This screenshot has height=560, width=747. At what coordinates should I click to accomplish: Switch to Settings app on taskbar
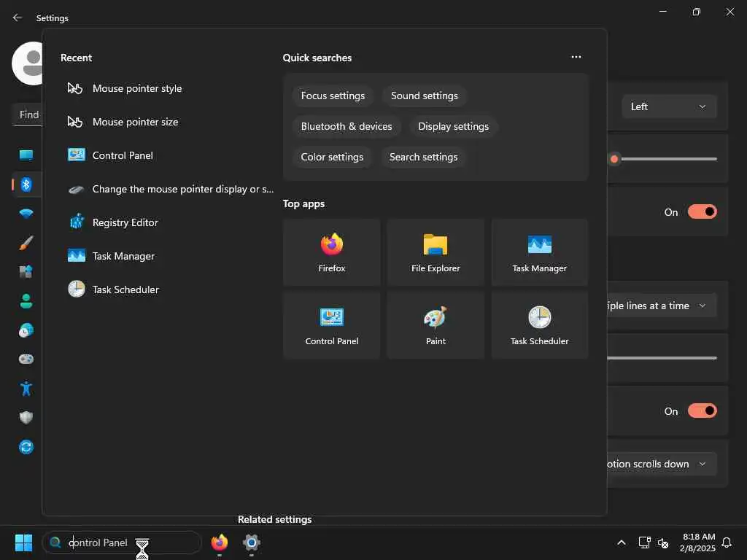point(252,542)
